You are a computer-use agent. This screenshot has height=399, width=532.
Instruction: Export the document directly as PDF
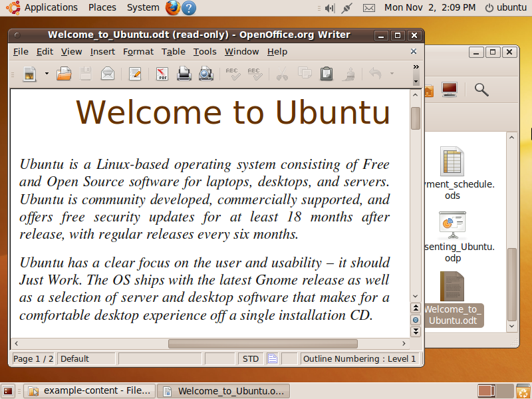162,74
